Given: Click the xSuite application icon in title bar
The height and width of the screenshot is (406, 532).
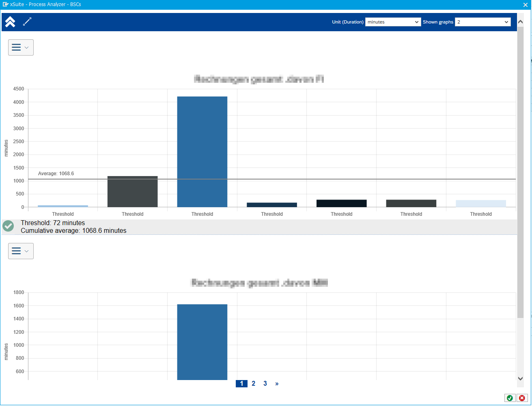Looking at the screenshot, I should tap(6, 4).
